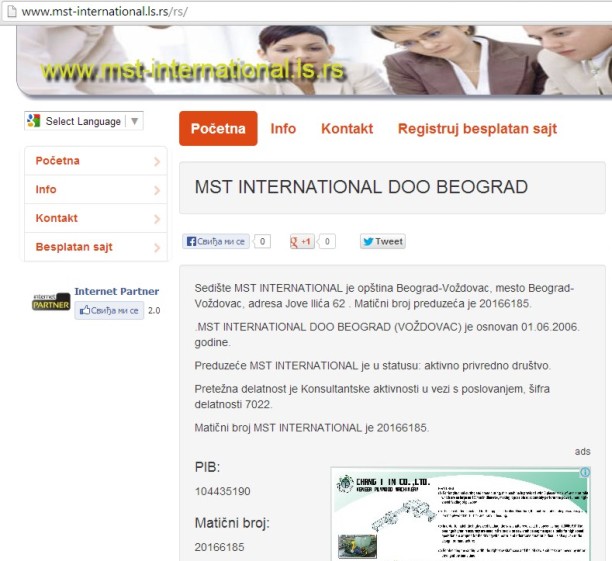Open the Chang I In Co. advertisement banner

point(461,514)
